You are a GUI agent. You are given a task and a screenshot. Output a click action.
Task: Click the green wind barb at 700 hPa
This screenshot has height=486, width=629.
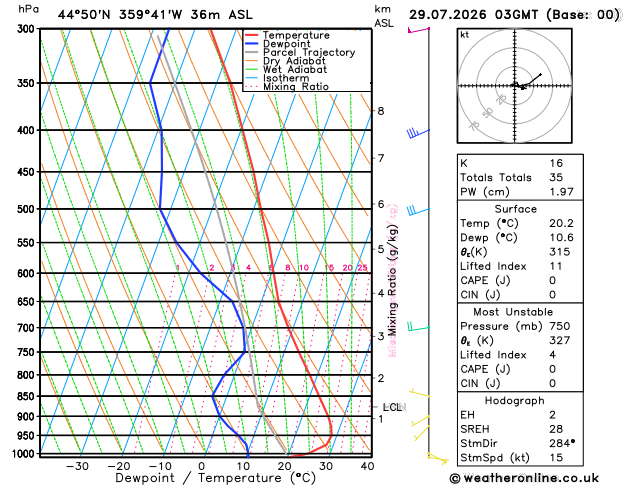[418, 326]
